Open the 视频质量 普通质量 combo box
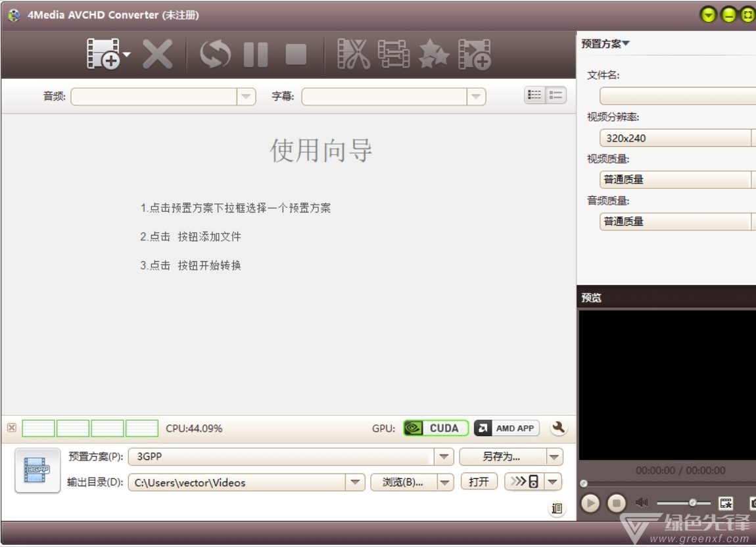The image size is (756, 548). pos(677,180)
